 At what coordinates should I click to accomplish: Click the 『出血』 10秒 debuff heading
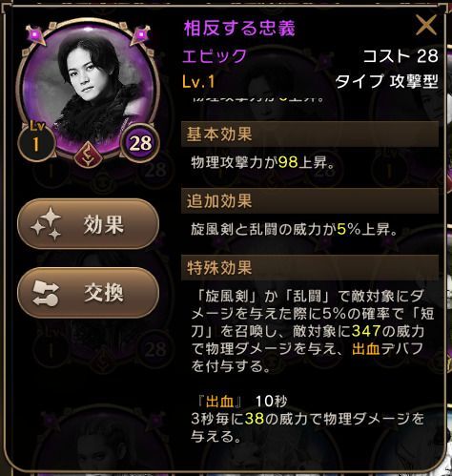(242, 402)
